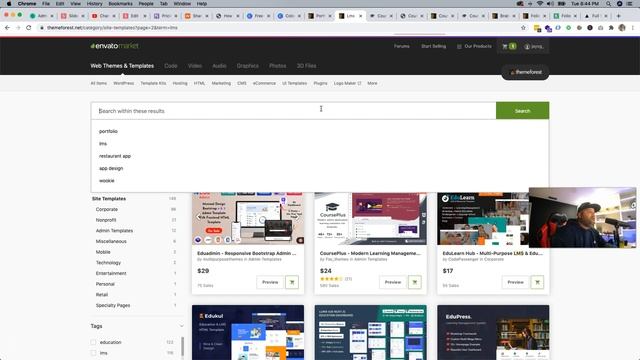Add Eduadmin template to cart
Screen dimensions: 640x360
click(292, 282)
